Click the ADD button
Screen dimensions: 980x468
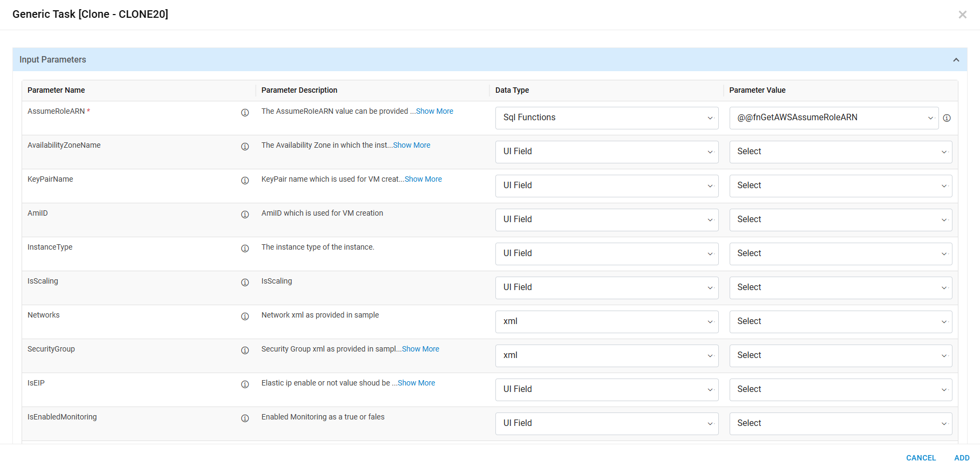click(x=962, y=458)
